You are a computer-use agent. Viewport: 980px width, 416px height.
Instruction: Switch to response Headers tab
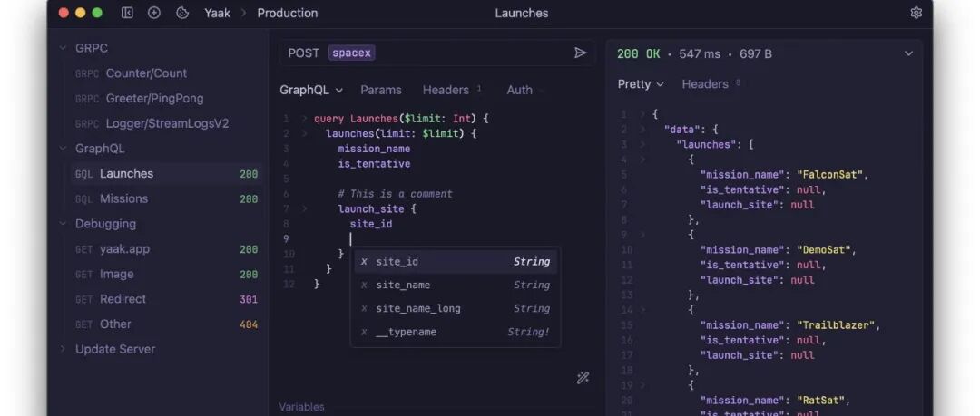[x=705, y=84]
